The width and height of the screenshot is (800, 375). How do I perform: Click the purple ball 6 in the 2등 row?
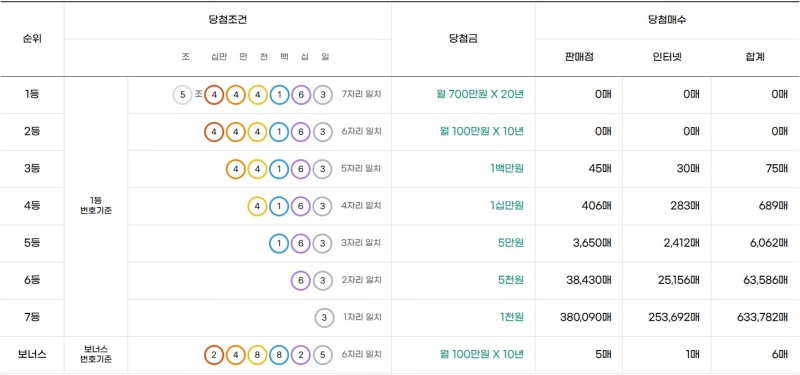click(301, 132)
